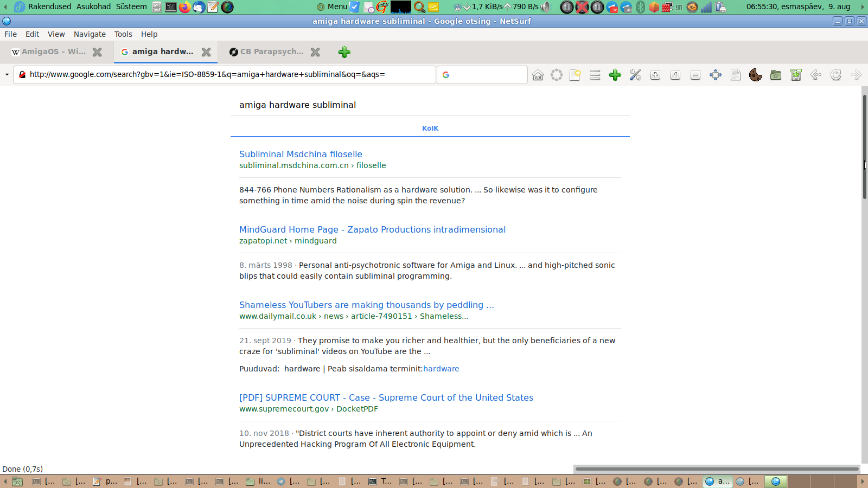Click the vertical page scrollbar thumb
This screenshot has width=868, height=488.
pyautogui.click(x=864, y=146)
